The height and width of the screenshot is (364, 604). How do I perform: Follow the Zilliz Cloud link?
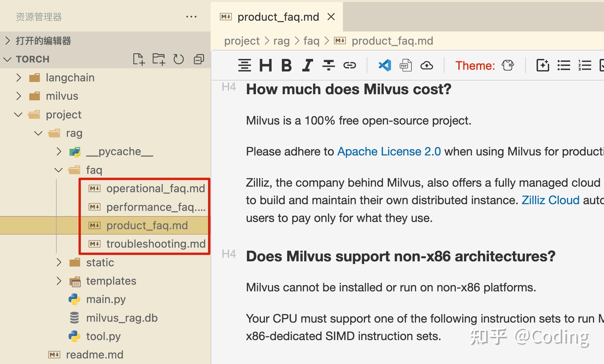point(550,200)
